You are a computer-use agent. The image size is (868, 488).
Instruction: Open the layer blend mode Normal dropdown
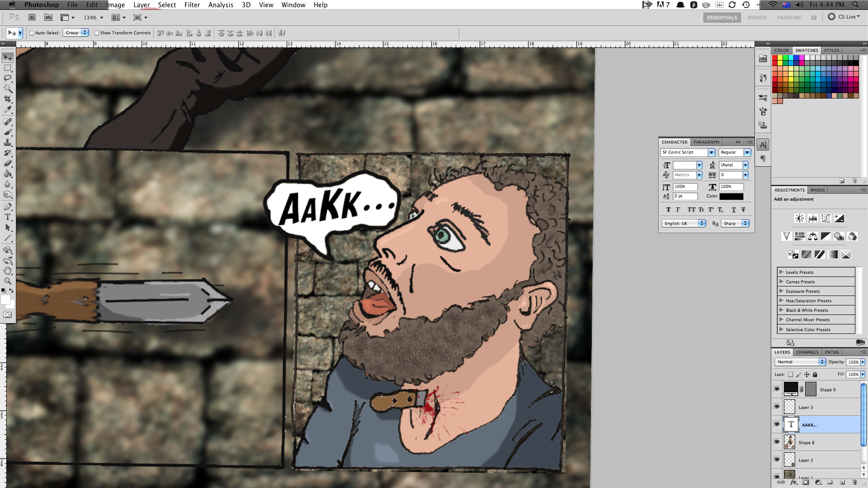coord(800,362)
